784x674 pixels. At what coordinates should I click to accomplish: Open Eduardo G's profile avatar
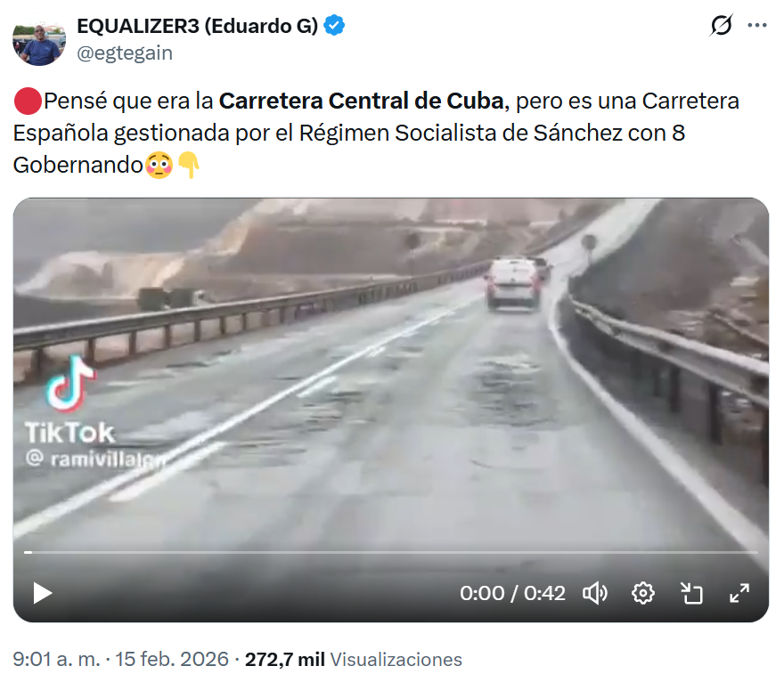pos(39,44)
